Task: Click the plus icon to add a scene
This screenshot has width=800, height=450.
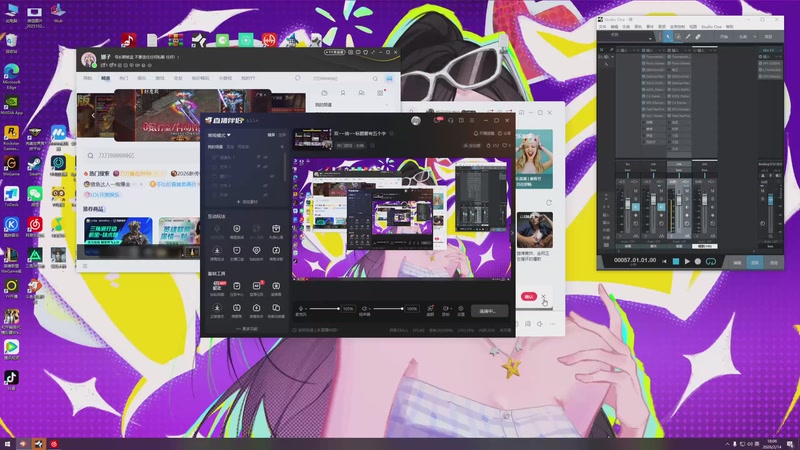Action: click(282, 147)
